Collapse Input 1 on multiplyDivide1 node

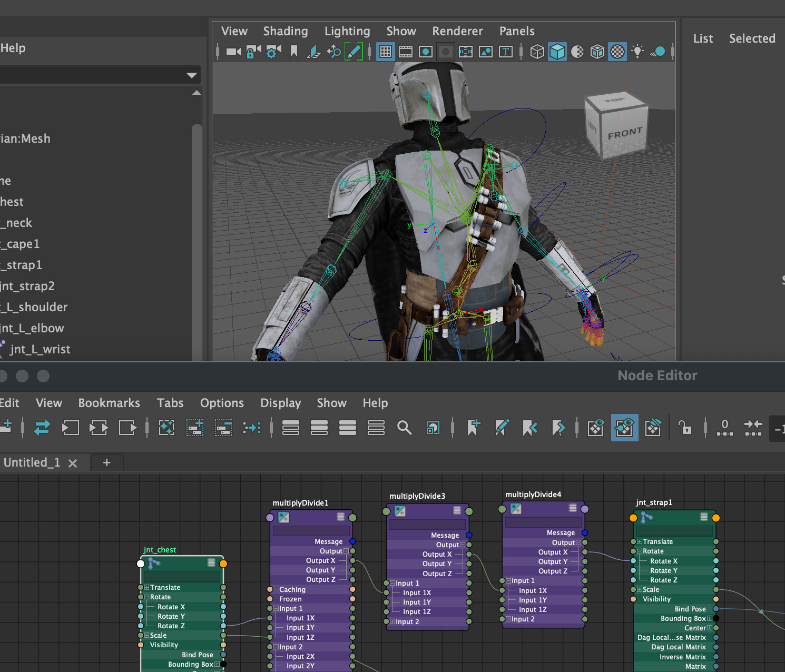276,608
